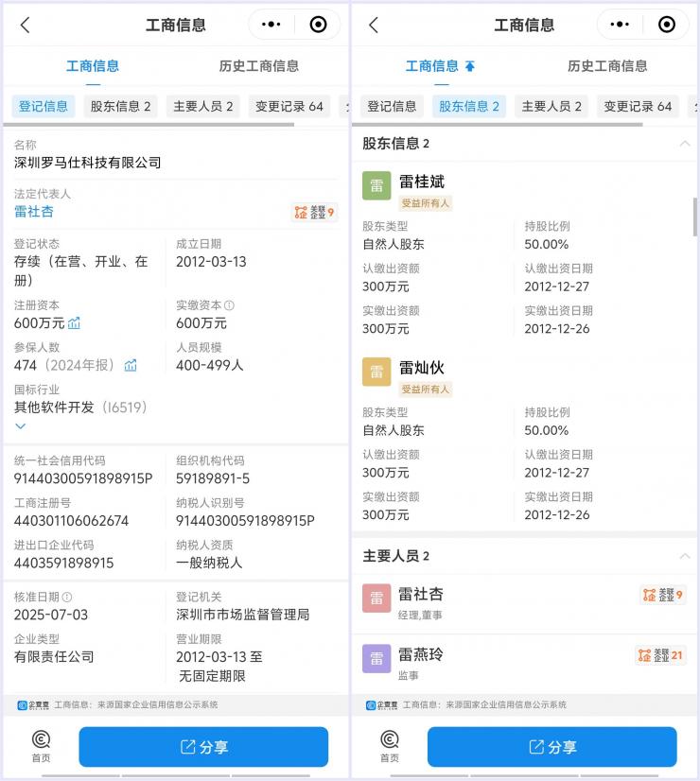The width and height of the screenshot is (700, 781).
Task: Open related enterprises 21 badge for 雷燕玲
Action: (x=660, y=655)
